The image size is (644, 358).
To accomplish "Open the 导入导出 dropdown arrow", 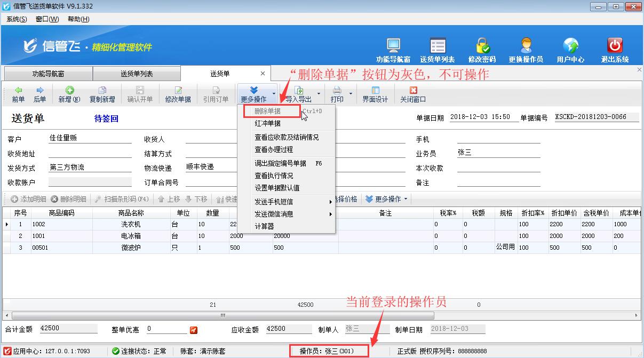I will pos(319,92).
